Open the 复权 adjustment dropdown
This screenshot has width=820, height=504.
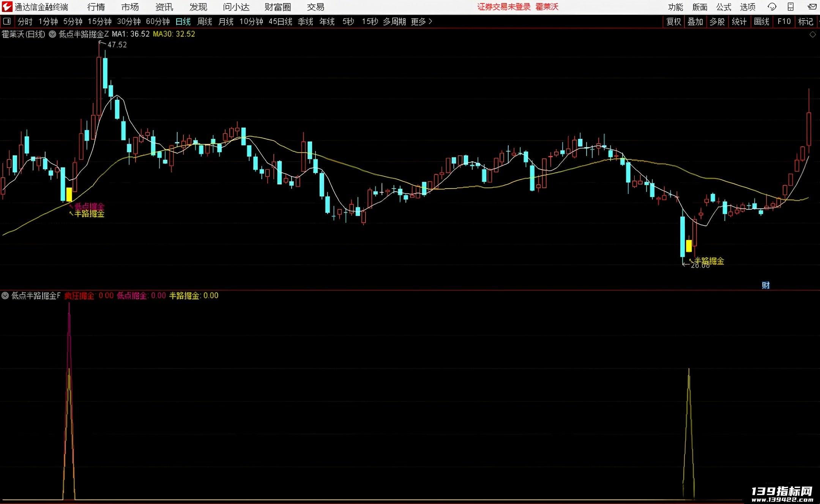[x=674, y=22]
